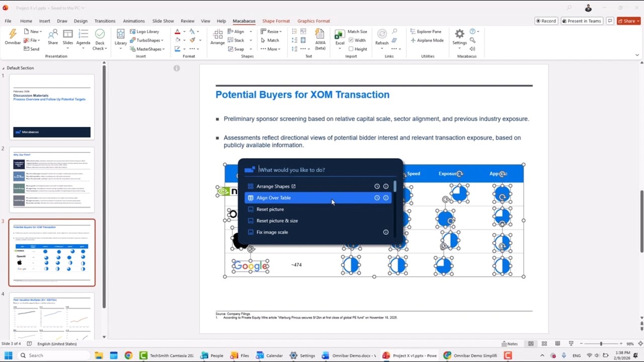Enable the Height match size checkbox
644x362 pixels.
pyautogui.click(x=358, y=49)
